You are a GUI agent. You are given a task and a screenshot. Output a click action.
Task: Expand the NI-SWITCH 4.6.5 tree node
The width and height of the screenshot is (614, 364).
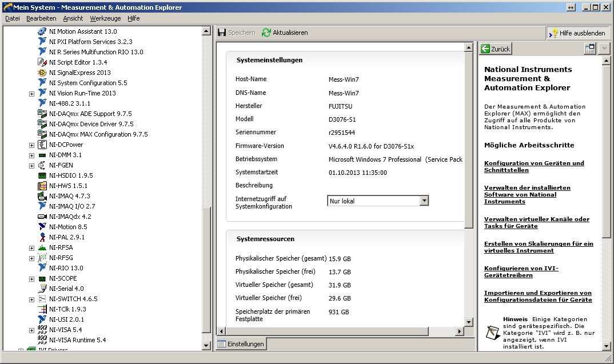[x=31, y=299]
